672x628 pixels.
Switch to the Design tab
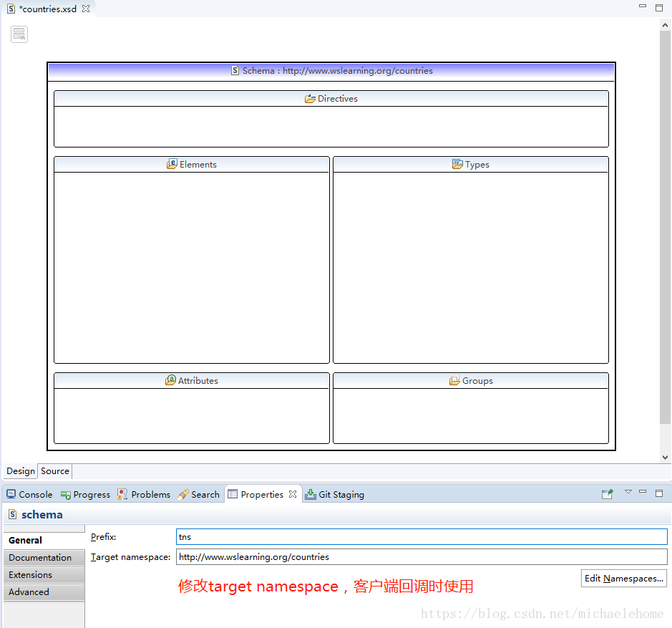pyautogui.click(x=21, y=471)
